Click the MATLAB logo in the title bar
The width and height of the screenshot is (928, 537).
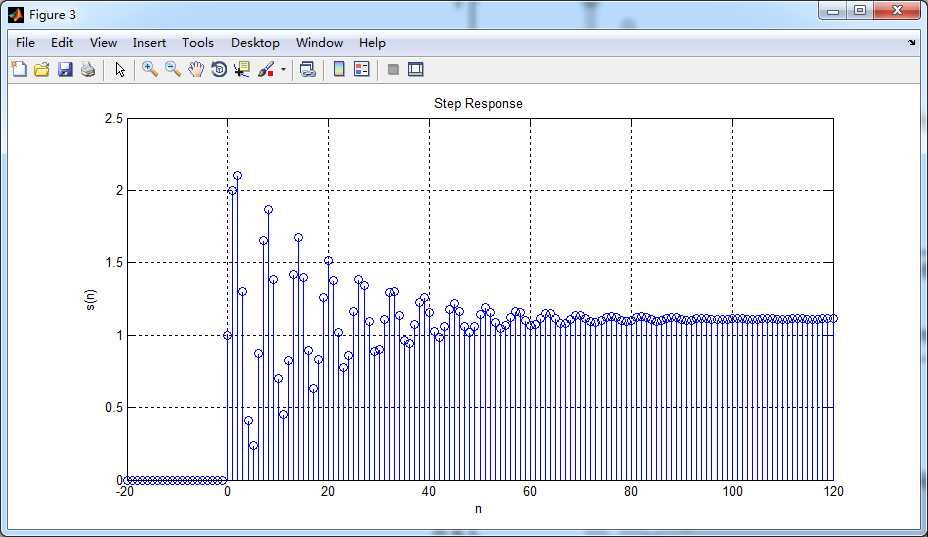(16, 14)
